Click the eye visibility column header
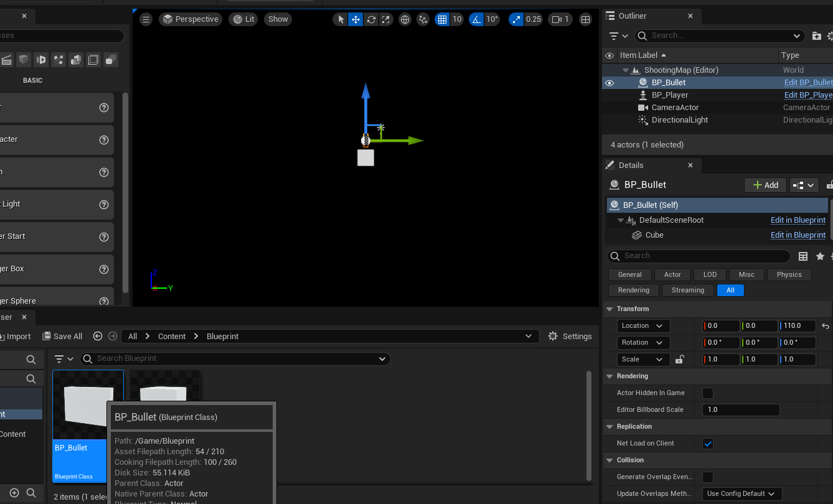833x504 pixels. tap(609, 55)
